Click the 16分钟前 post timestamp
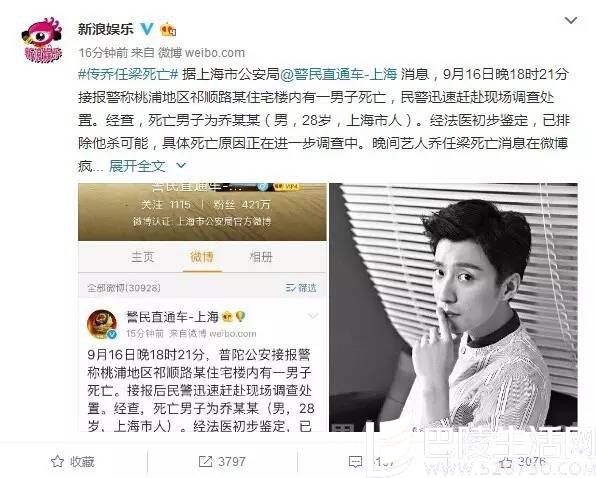The width and height of the screenshot is (596, 478). coord(103,52)
